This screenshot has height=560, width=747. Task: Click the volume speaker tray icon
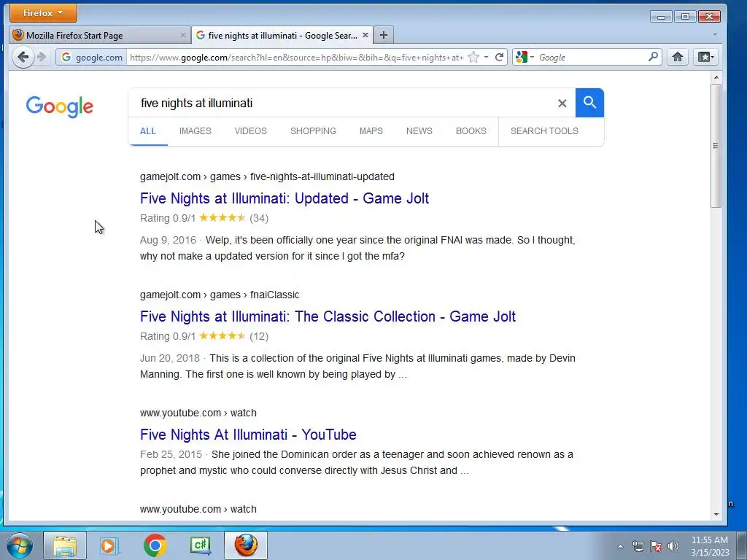click(x=673, y=546)
